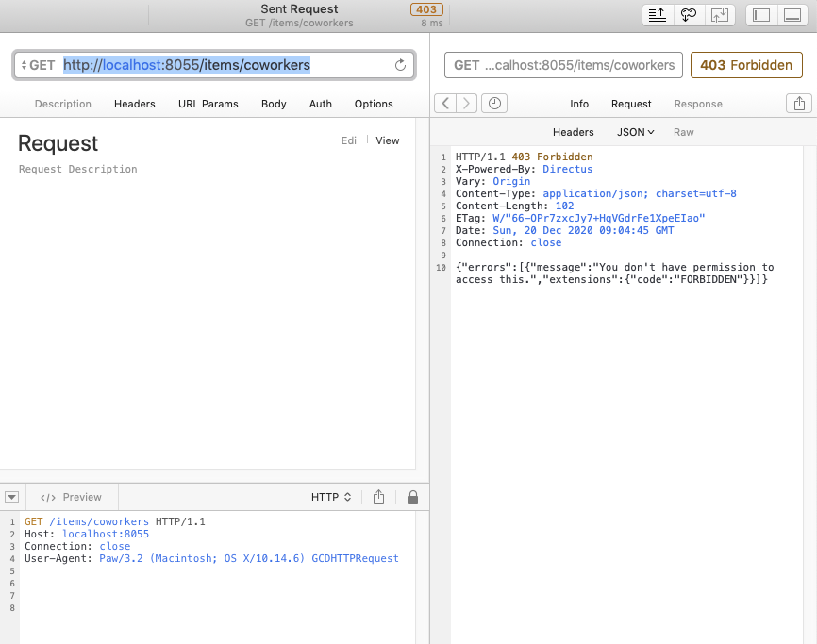Click the sort/export arrows toolbar icon
This screenshot has height=644, width=817.
point(658,15)
